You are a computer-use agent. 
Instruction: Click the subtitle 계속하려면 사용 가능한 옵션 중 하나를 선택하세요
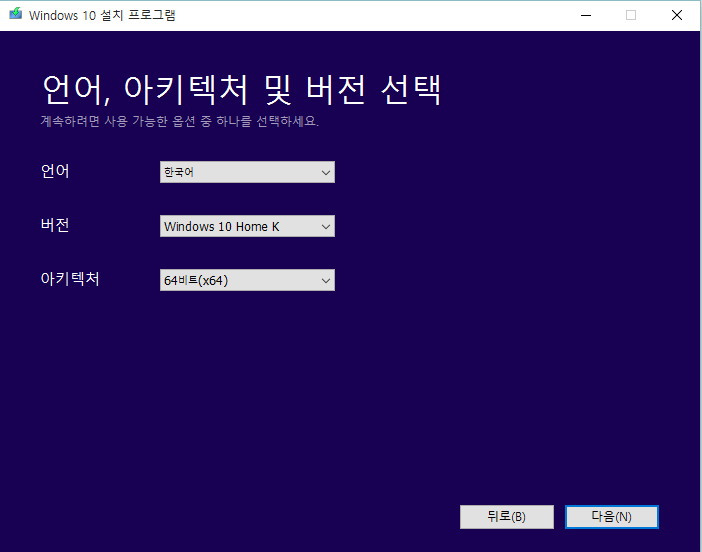click(180, 121)
